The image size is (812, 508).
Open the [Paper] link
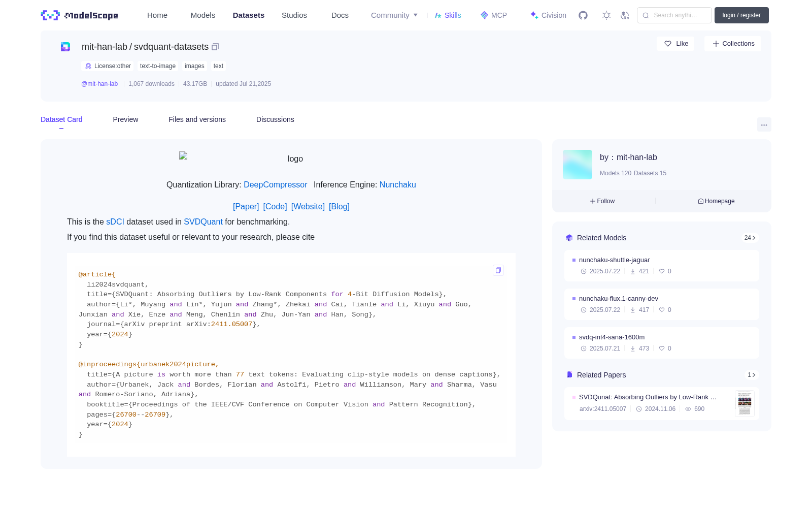coord(246,207)
